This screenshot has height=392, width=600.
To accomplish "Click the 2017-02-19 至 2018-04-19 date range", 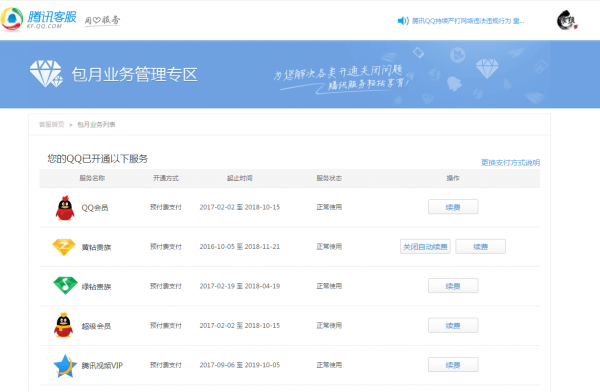I will coord(240,286).
